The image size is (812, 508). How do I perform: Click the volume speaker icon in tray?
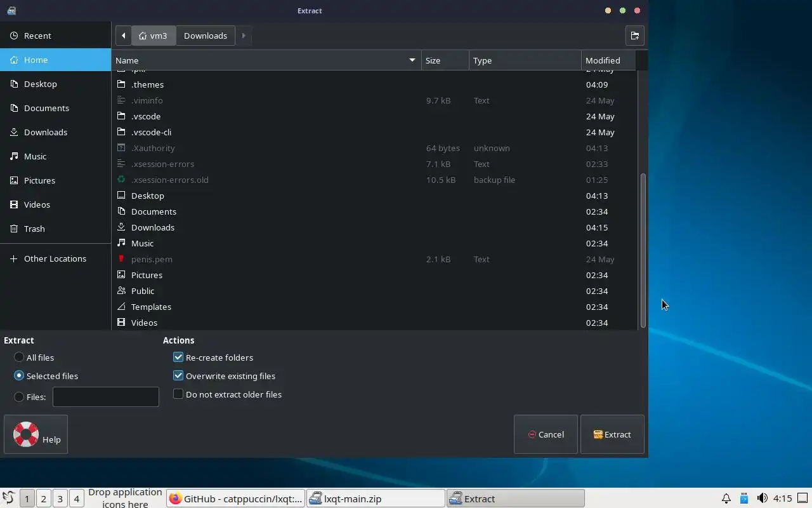(763, 498)
